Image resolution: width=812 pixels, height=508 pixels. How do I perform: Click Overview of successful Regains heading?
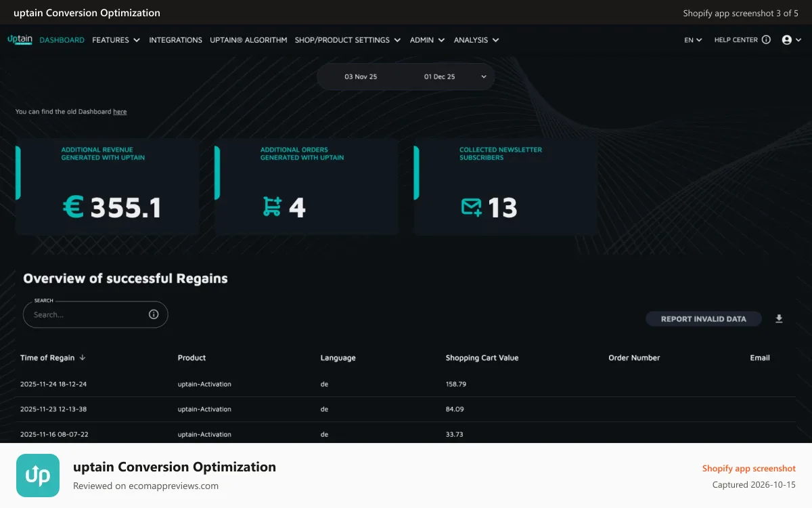(125, 278)
